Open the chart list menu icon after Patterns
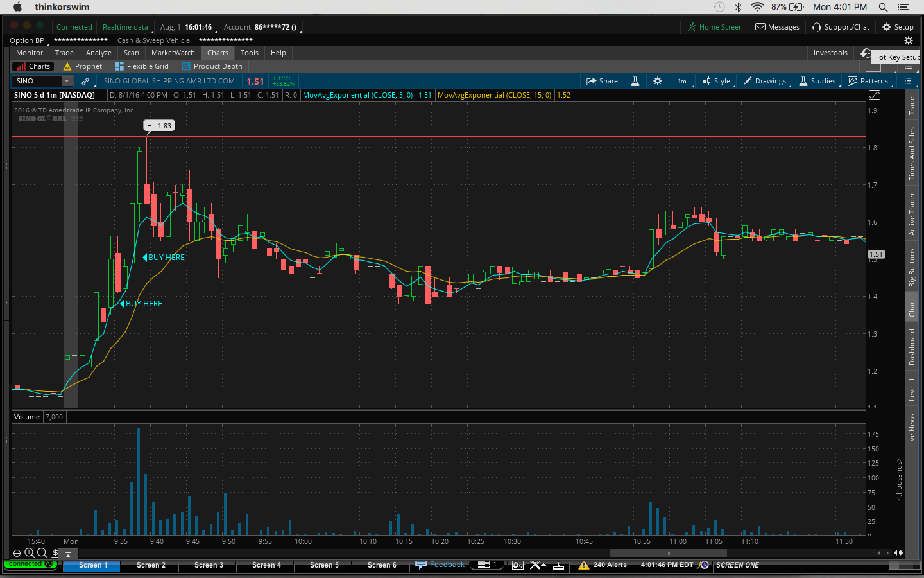 (x=908, y=81)
